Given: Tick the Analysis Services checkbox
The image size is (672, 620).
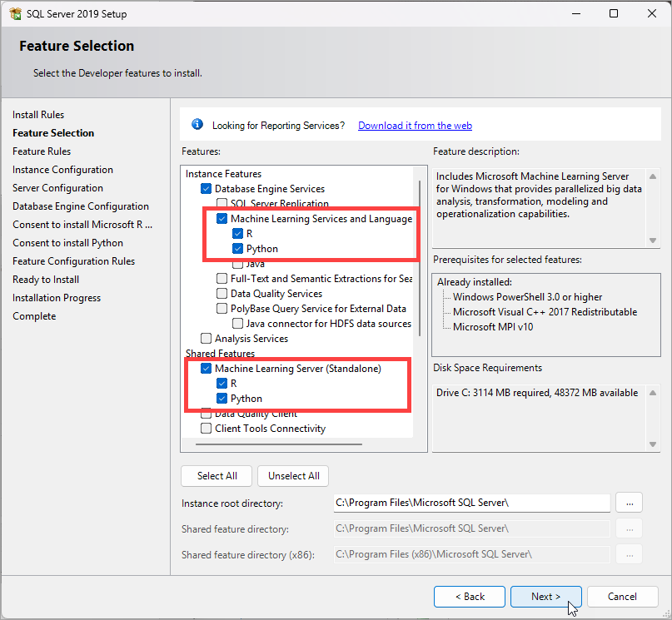Looking at the screenshot, I should click(x=207, y=339).
